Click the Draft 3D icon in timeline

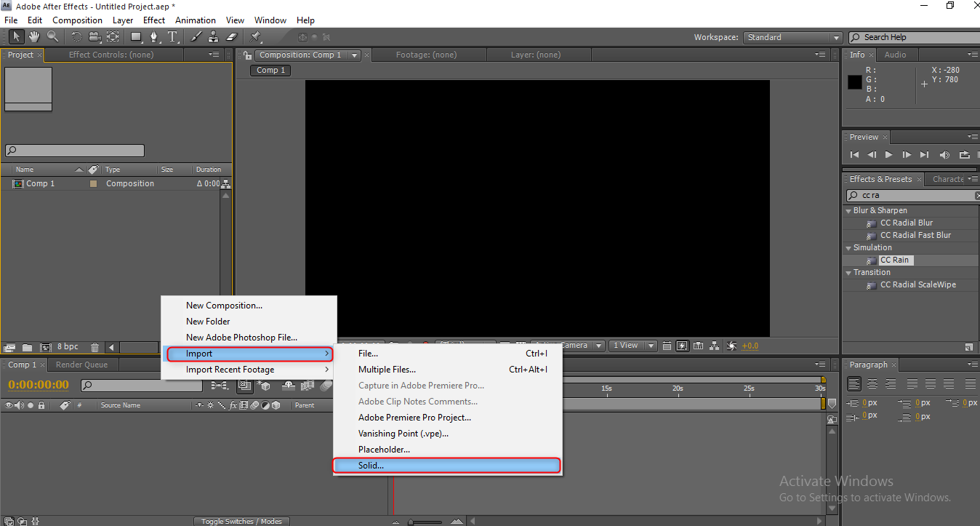coord(264,386)
